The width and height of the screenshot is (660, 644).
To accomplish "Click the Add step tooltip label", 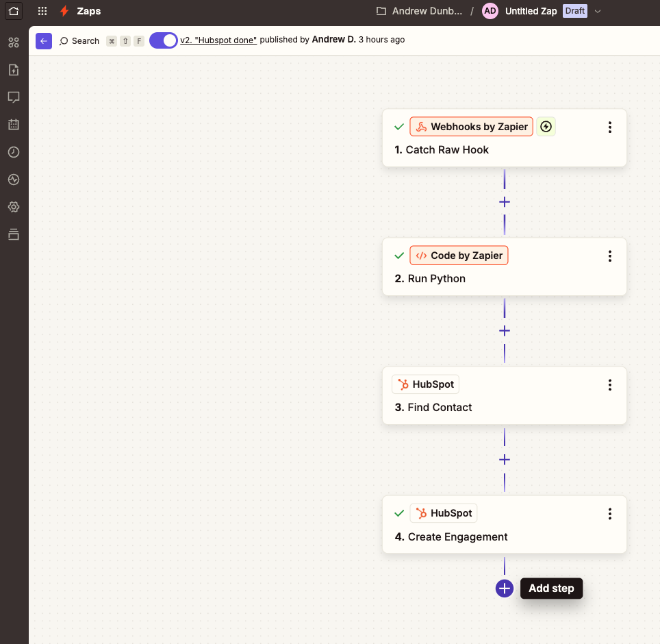I will [551, 589].
